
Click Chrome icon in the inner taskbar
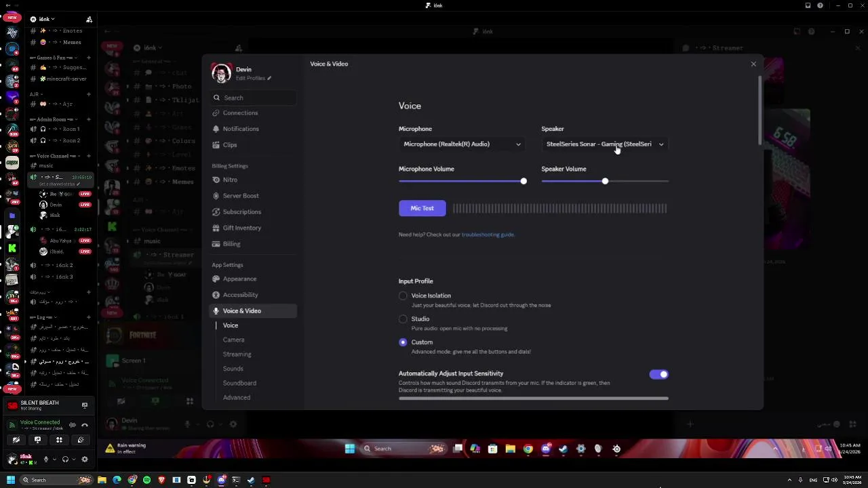pyautogui.click(x=528, y=449)
